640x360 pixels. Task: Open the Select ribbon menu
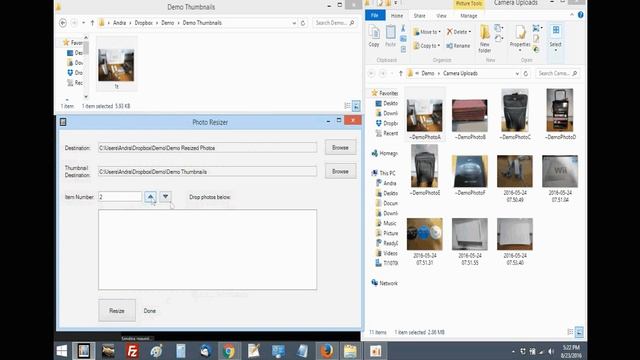pyautogui.click(x=556, y=38)
